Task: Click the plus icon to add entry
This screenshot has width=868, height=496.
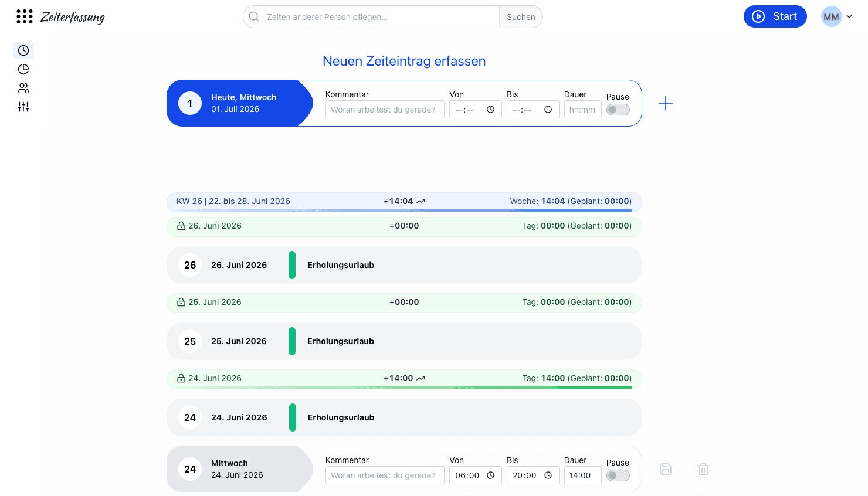Action: tap(666, 104)
